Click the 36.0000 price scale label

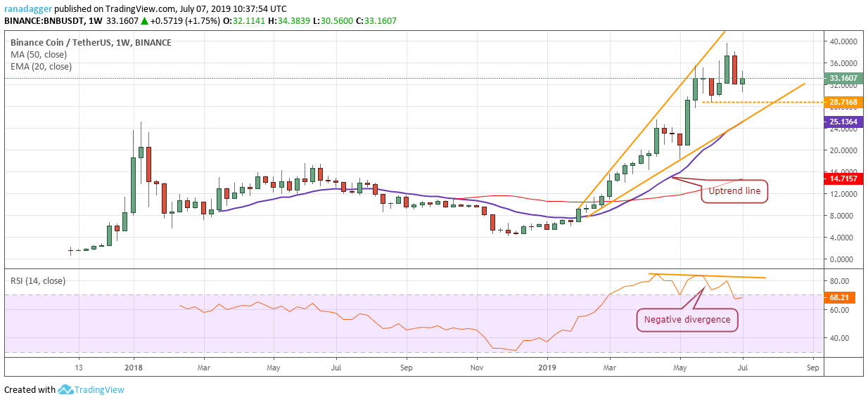tap(845, 64)
